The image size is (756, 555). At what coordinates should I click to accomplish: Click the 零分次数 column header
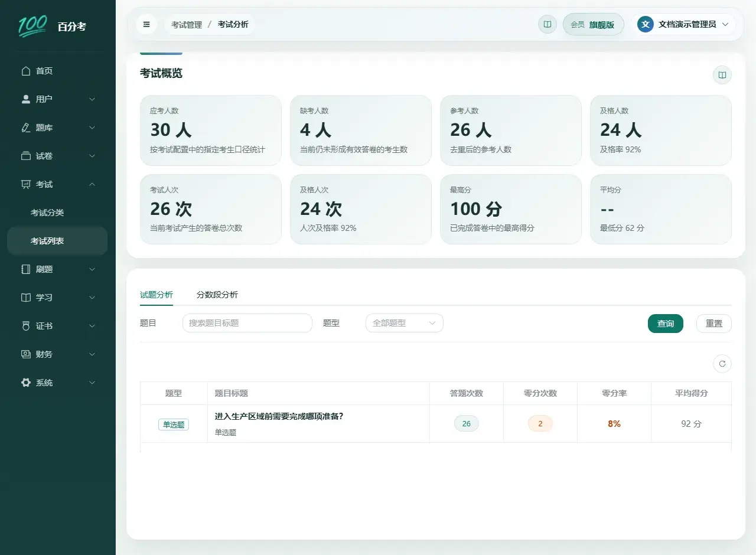coord(540,393)
